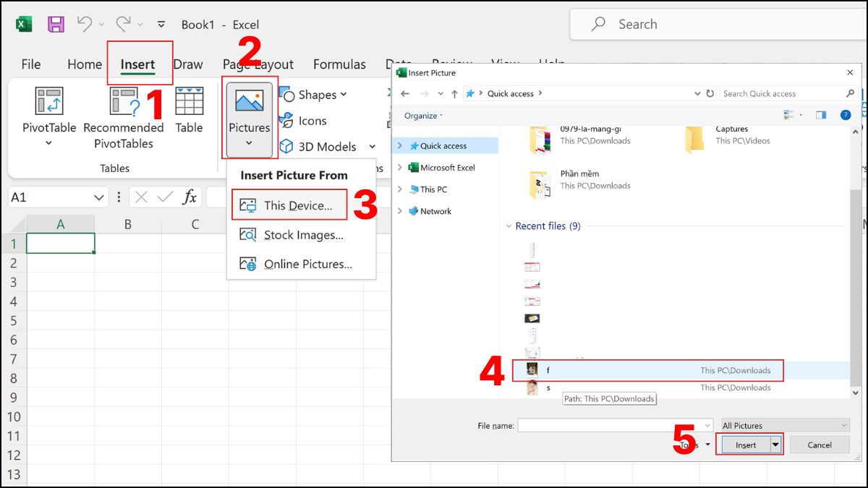Open the Name Box dropdown
This screenshot has width=868, height=488.
(100, 197)
